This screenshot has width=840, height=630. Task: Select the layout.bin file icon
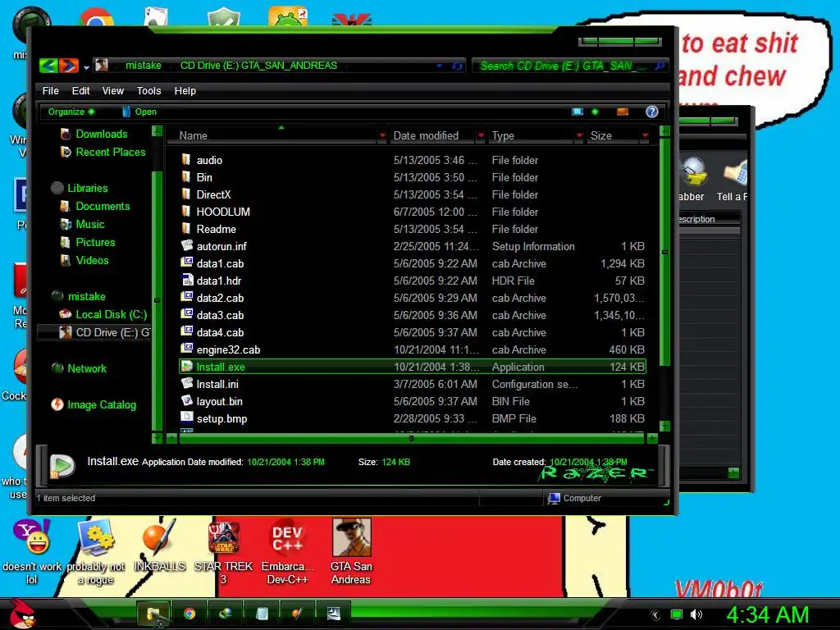tap(187, 400)
